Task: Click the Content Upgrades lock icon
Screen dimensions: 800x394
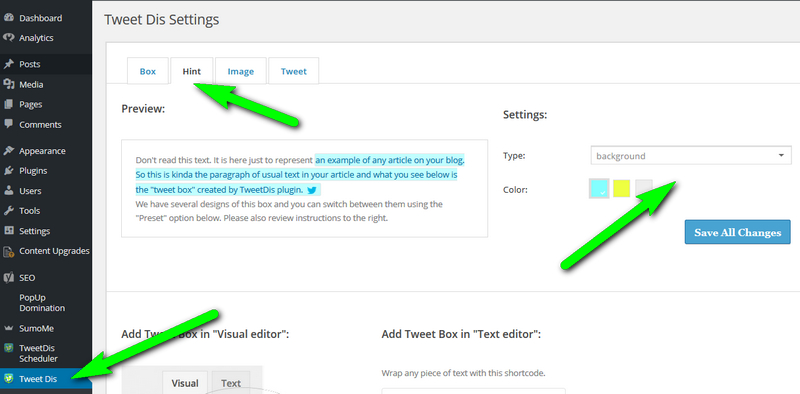Action: 8,251
